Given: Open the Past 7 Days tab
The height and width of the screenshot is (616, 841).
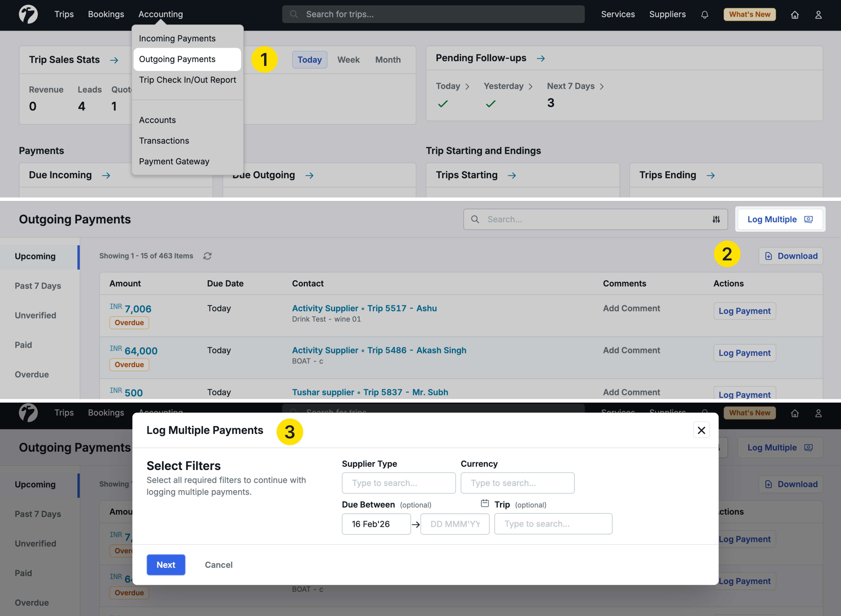Looking at the screenshot, I should coord(38,286).
